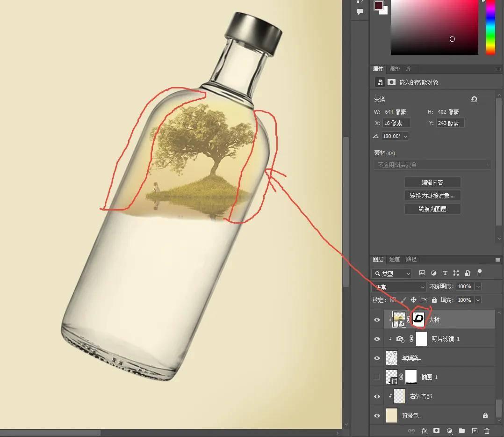The image size is (504, 437).
Task: Open the layer styles fx menu
Action: 424,430
